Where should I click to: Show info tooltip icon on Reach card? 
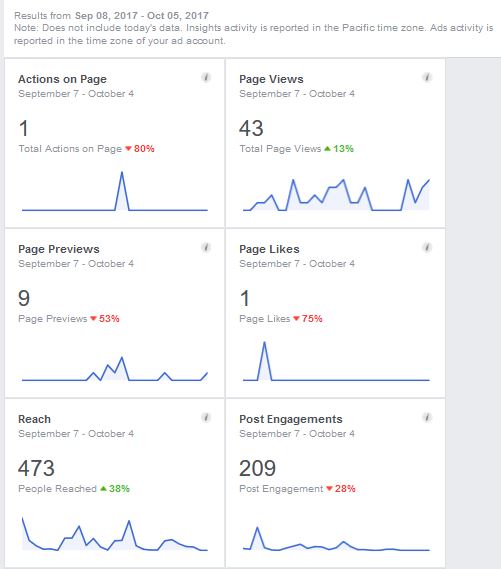[x=206, y=418]
